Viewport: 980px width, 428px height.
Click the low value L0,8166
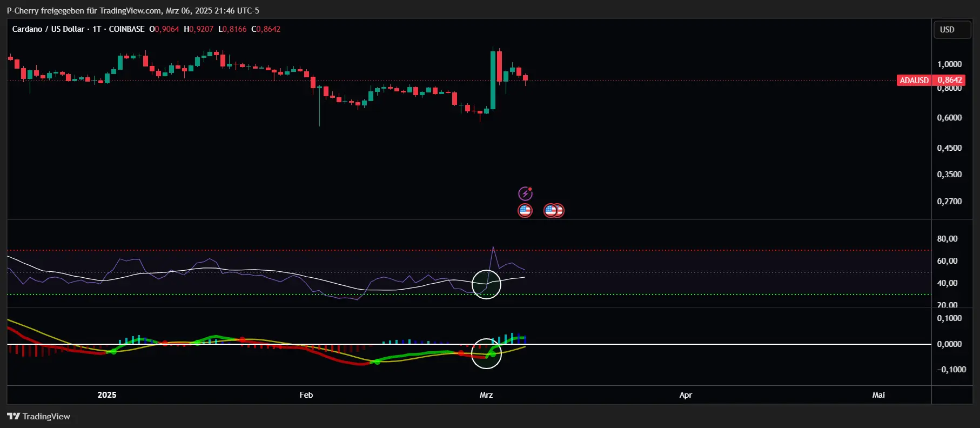(232, 29)
